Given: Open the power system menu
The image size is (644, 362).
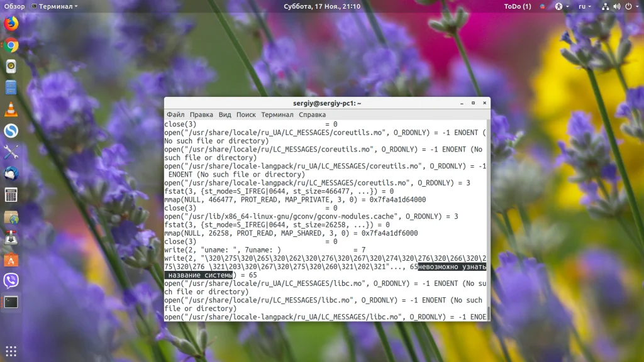Looking at the screenshot, I should (631, 6).
